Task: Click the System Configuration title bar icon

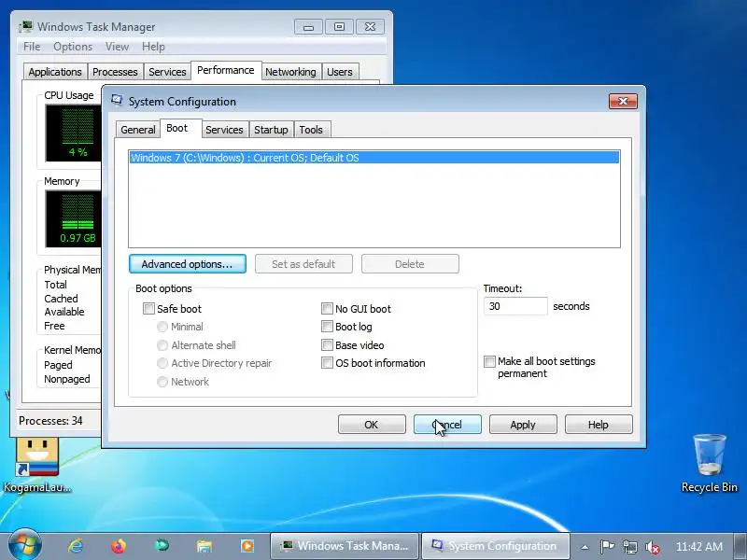Action: pyautogui.click(x=117, y=100)
